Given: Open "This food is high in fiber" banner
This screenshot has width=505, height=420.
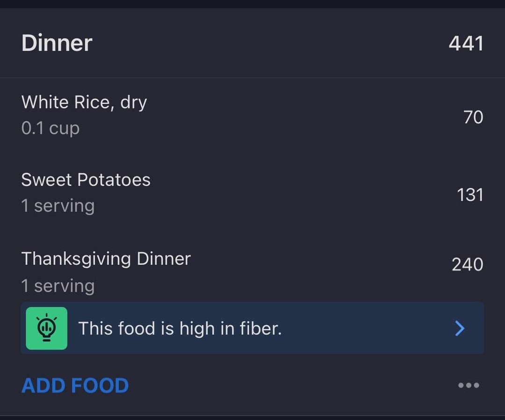Looking at the screenshot, I should [x=252, y=328].
